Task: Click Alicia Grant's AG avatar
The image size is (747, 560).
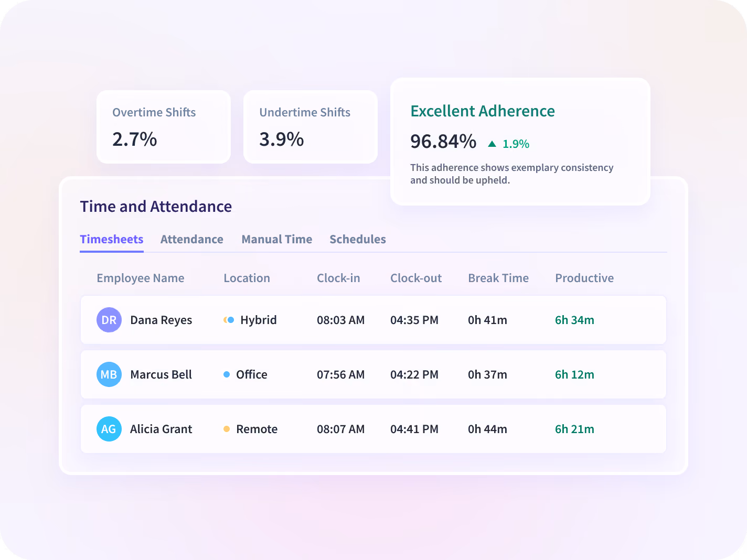Action: click(x=109, y=429)
